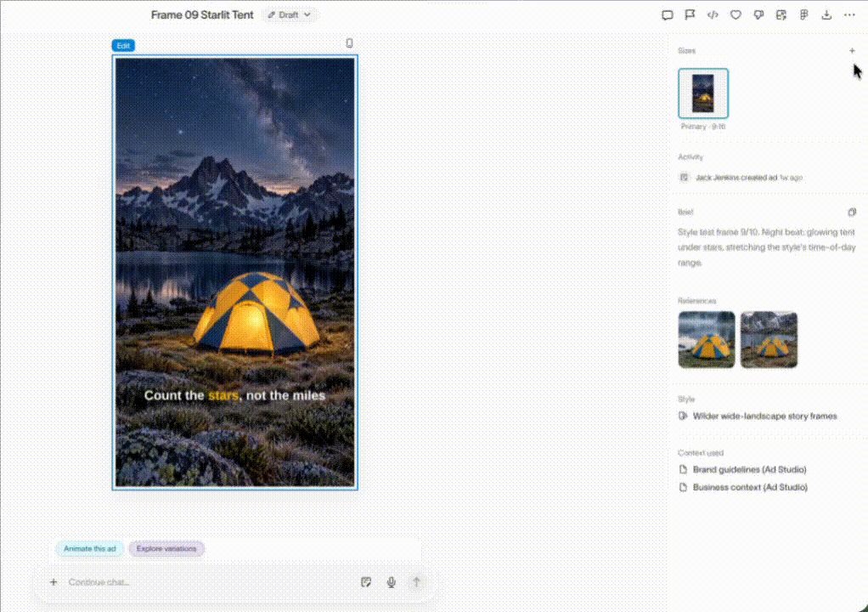Focus the Continue chat input field

coord(211,582)
